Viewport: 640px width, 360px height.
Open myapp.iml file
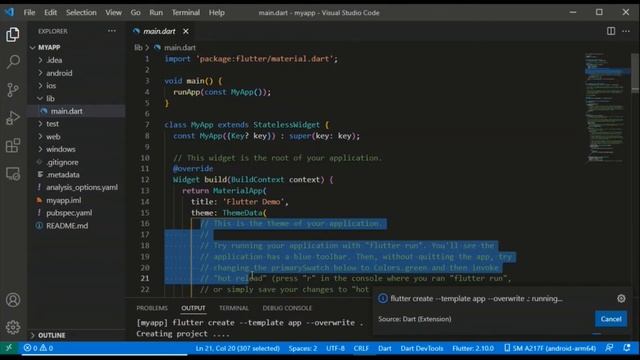(63, 200)
